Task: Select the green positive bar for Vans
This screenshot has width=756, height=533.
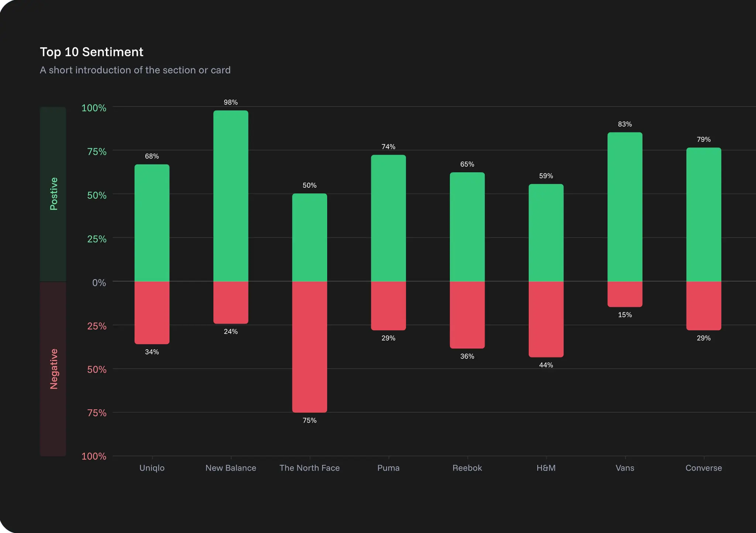Action: click(x=625, y=207)
